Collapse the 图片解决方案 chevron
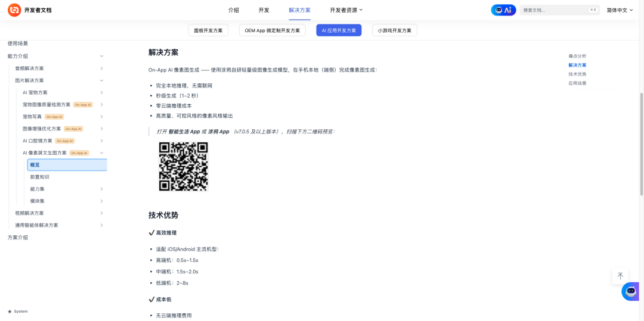This screenshot has height=321, width=644. click(x=101, y=80)
